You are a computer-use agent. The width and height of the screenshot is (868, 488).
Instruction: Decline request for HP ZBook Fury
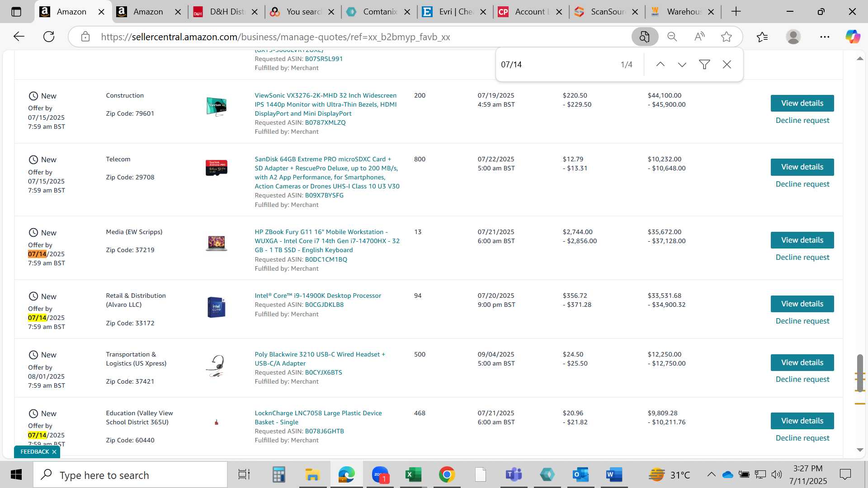[x=802, y=257]
